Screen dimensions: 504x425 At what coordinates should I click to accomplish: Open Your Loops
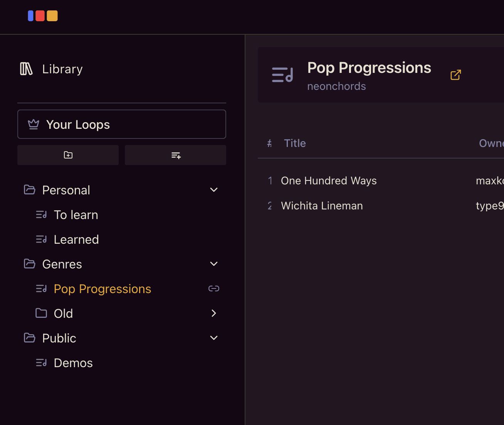coord(78,124)
